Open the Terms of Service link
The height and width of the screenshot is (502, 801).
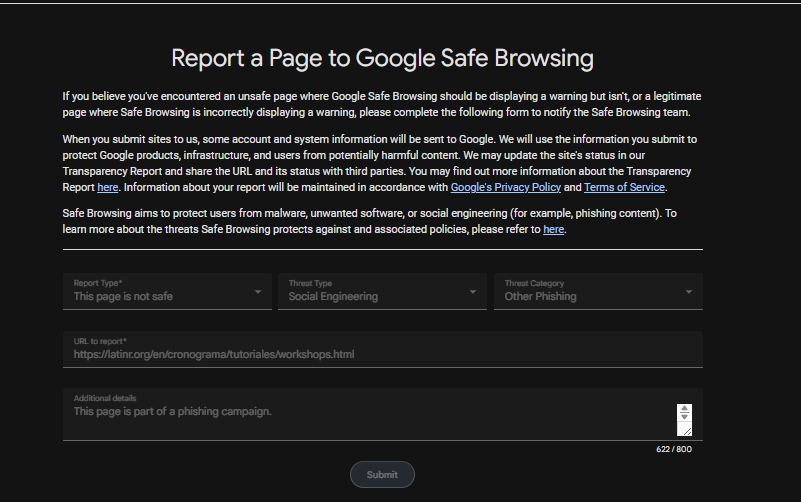pos(624,187)
